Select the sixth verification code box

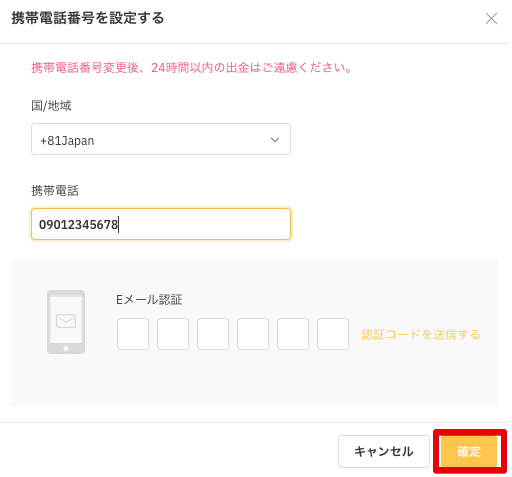tap(333, 334)
